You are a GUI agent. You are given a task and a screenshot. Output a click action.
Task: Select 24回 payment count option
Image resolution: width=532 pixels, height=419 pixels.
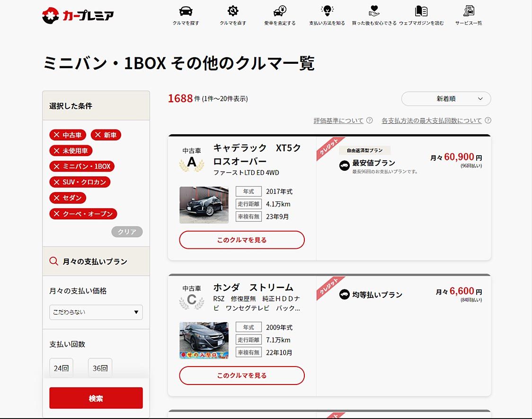(61, 368)
